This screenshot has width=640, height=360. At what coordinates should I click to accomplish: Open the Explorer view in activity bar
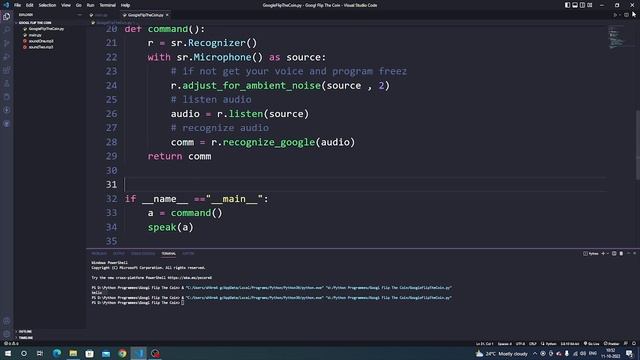7,16
